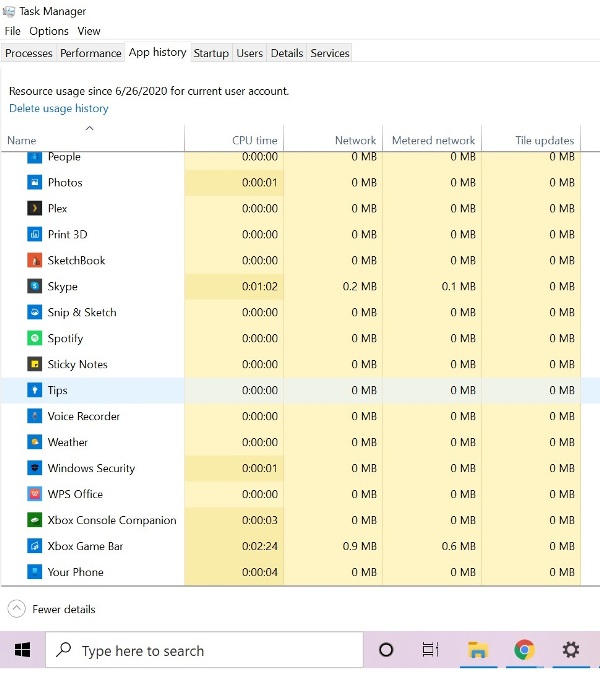Sort by the Network column header
Viewport: 600px width, 678px height.
coord(333,138)
